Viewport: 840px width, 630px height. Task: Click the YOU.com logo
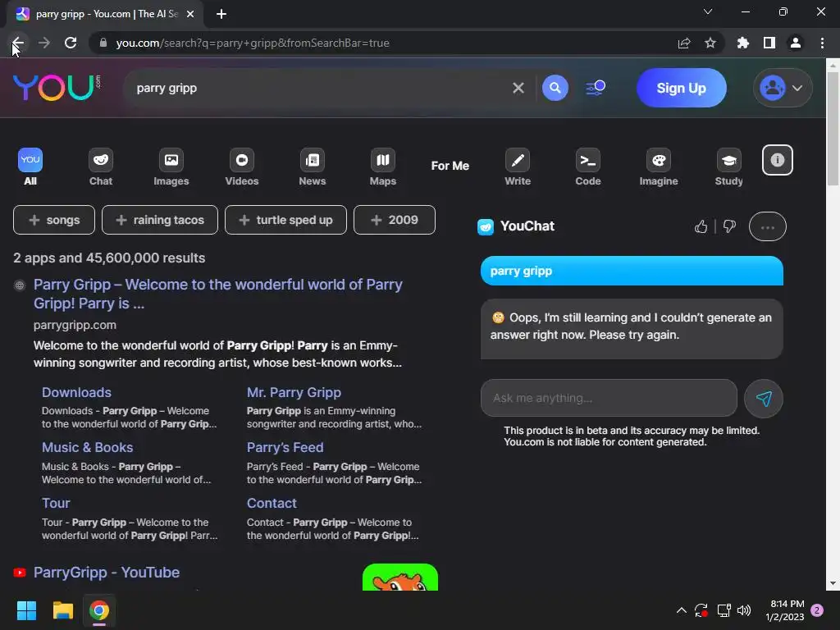tap(57, 87)
